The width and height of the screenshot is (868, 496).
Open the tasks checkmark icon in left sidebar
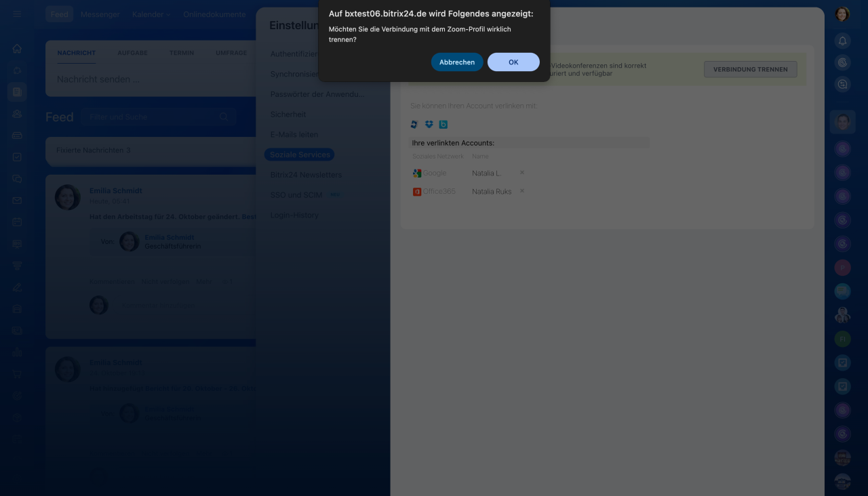pyautogui.click(x=17, y=157)
